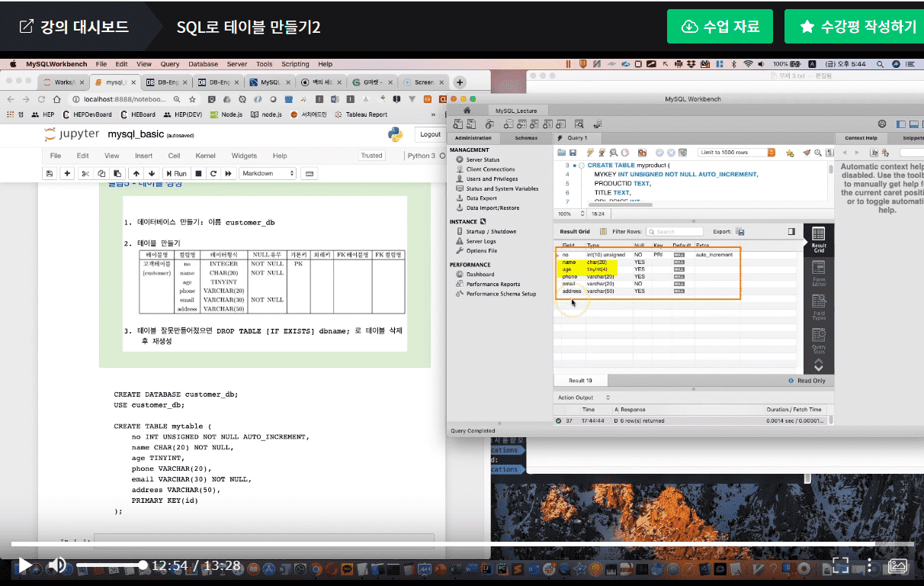
Task: Open Limit to 1000 rows dropdown
Action: click(x=736, y=153)
